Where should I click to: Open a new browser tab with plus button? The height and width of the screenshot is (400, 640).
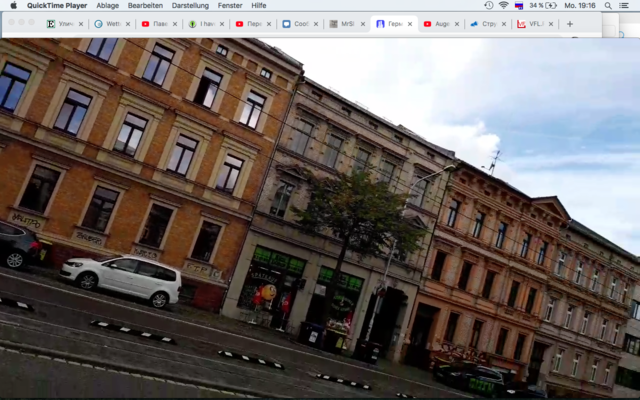(x=570, y=24)
